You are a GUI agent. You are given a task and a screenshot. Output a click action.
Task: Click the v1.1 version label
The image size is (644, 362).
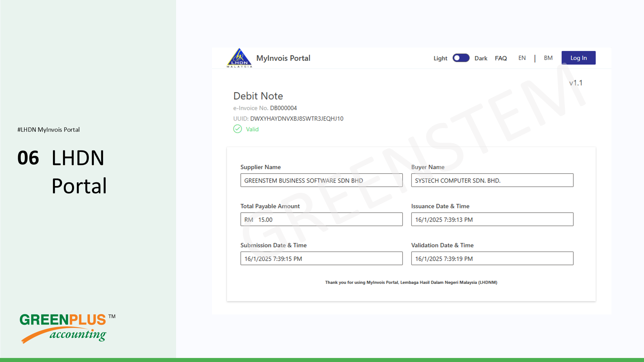tap(576, 83)
